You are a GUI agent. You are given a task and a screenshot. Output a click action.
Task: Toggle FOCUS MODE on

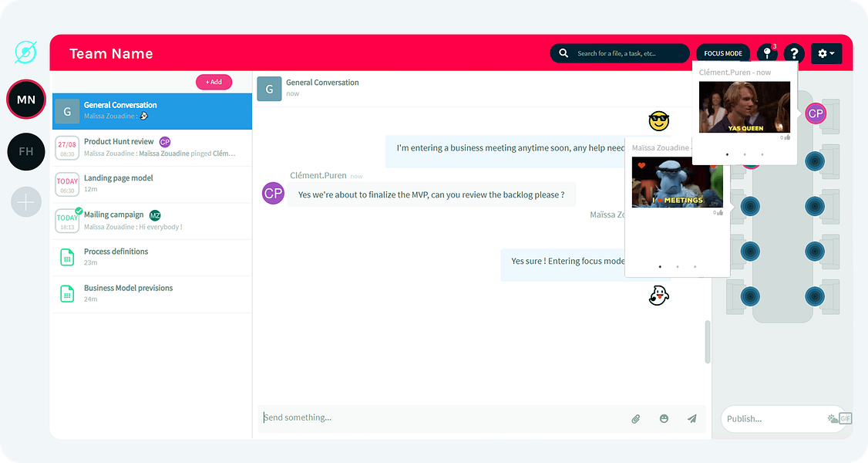[723, 53]
